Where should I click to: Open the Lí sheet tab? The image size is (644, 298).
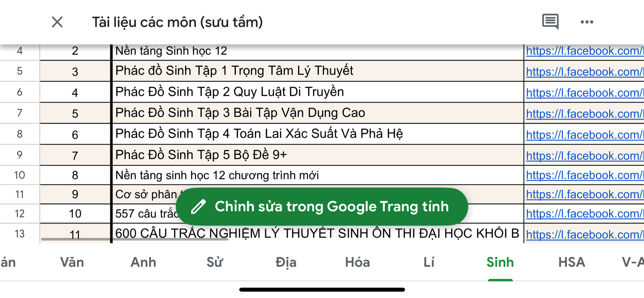(x=429, y=262)
